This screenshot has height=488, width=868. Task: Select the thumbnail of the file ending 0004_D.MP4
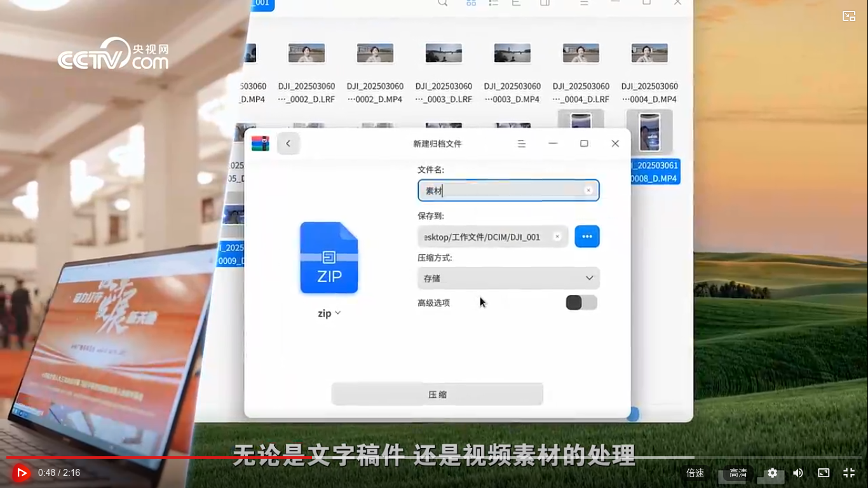pos(649,53)
